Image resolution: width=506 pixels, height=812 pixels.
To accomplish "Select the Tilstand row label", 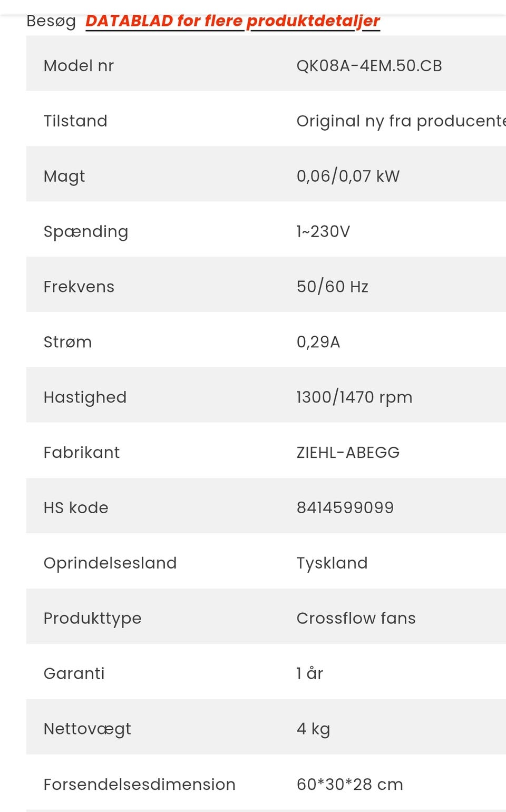I will [75, 121].
